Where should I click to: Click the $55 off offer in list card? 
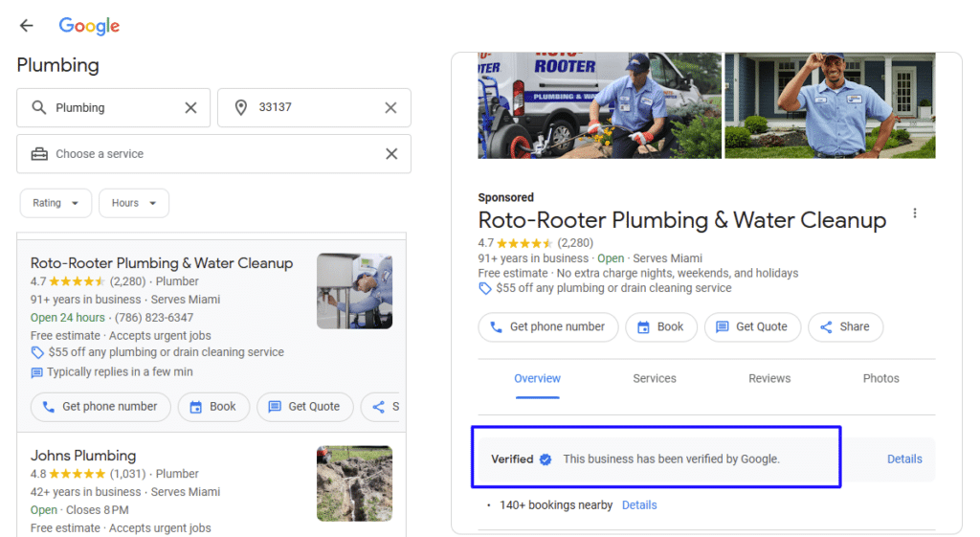(167, 352)
